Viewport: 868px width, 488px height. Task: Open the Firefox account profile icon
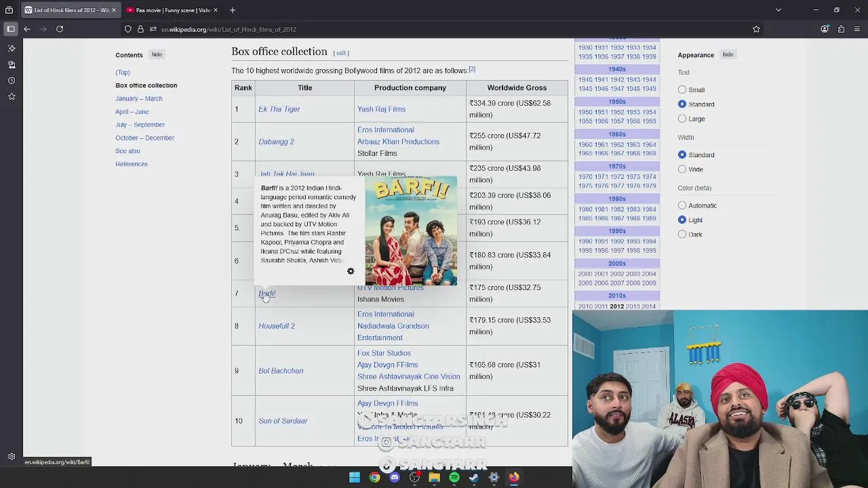tap(825, 29)
